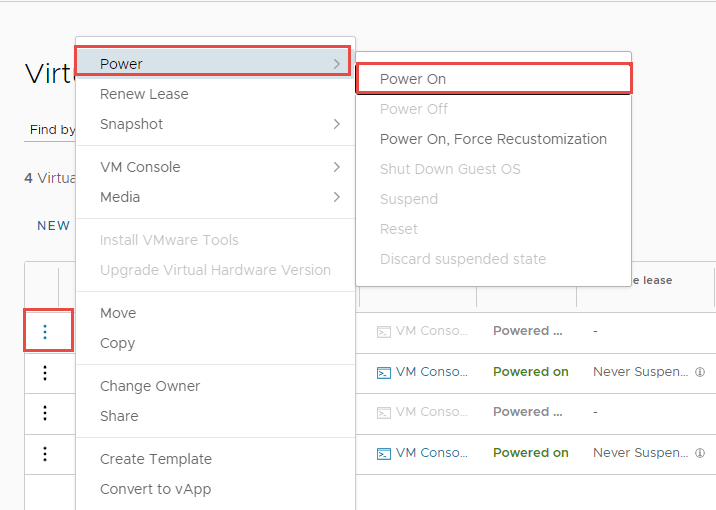716x510 pixels.
Task: Expand the Power submenu
Action: pos(214,64)
